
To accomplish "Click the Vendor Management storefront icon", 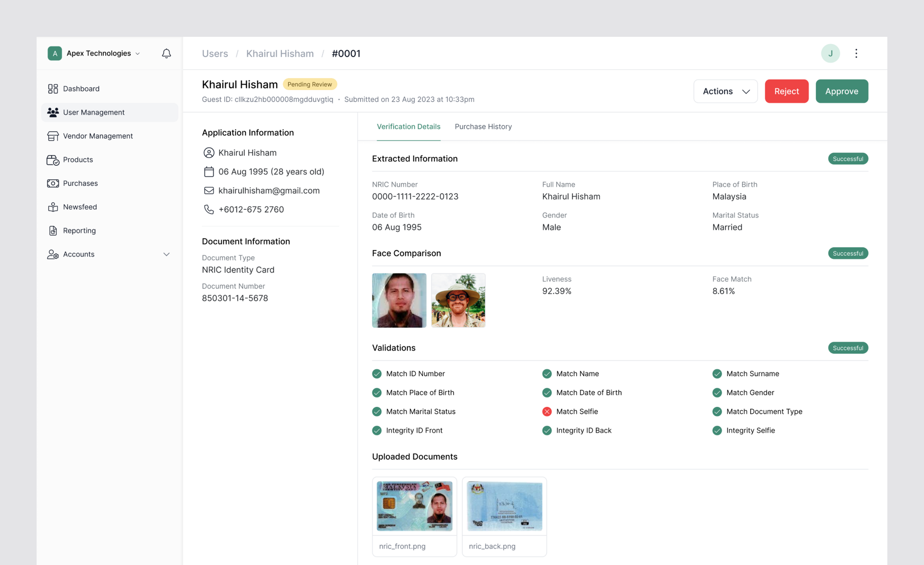I will coord(53,136).
